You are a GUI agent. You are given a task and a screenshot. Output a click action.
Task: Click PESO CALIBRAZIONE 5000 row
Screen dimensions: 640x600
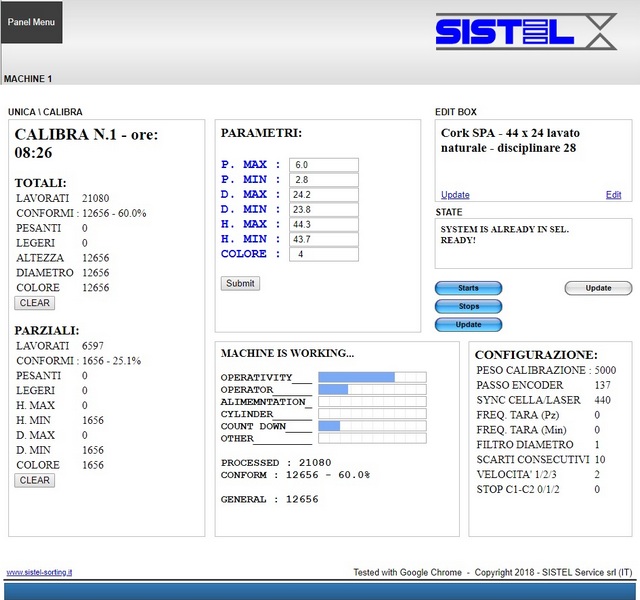pyautogui.click(x=546, y=370)
